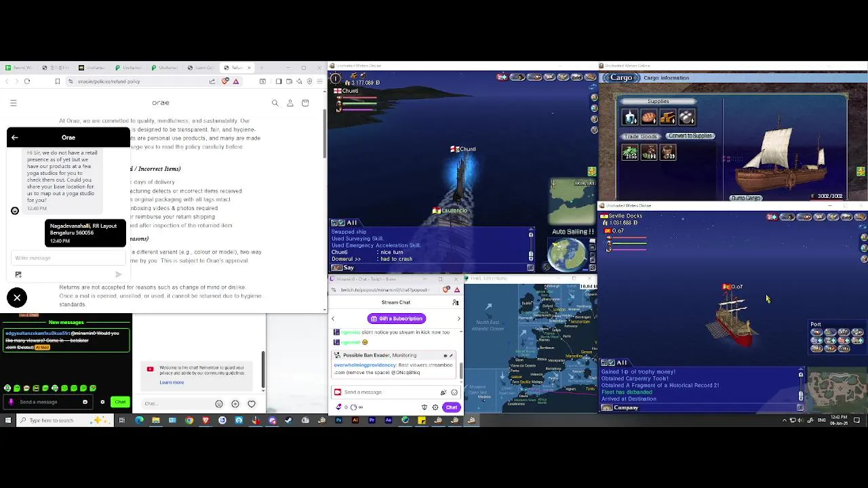Show next Twitch gift leaderboard arrow
868x488 pixels.
(x=458, y=319)
